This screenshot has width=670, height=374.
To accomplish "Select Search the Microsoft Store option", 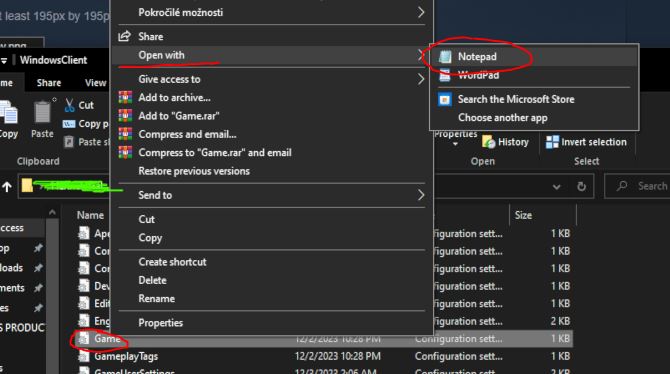I will click(x=534, y=99).
